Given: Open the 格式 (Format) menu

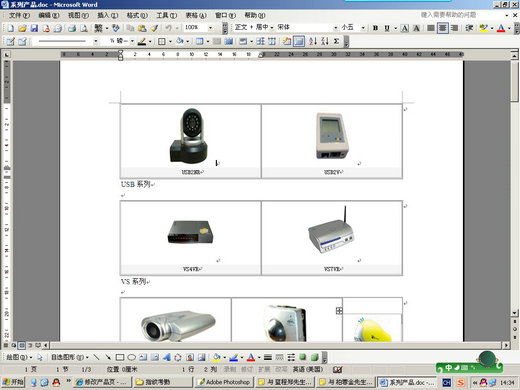Looking at the screenshot, I should (137, 15).
